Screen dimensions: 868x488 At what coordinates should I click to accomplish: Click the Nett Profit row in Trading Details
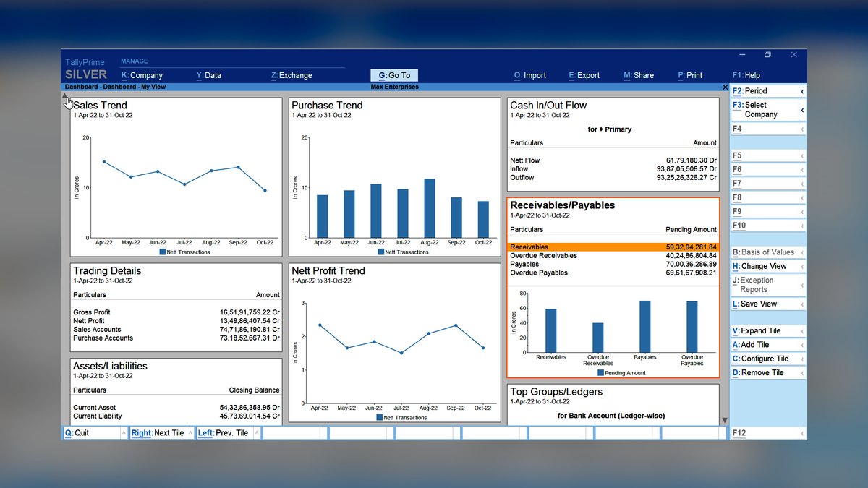pyautogui.click(x=176, y=321)
